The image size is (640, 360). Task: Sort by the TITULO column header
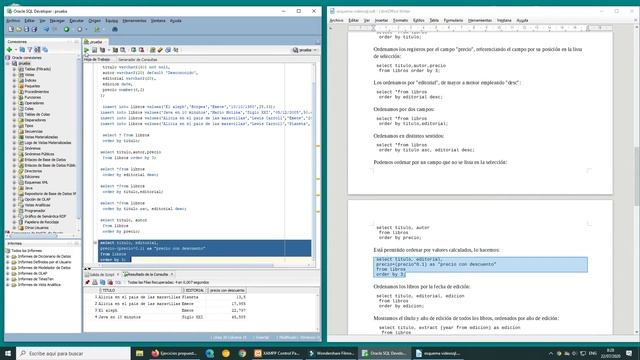(141, 290)
